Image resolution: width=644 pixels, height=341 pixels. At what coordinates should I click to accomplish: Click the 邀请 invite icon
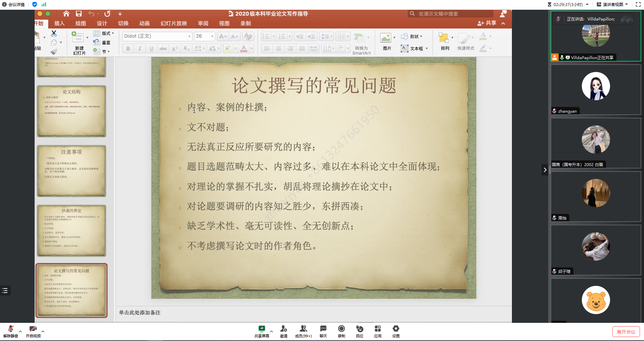(284, 331)
